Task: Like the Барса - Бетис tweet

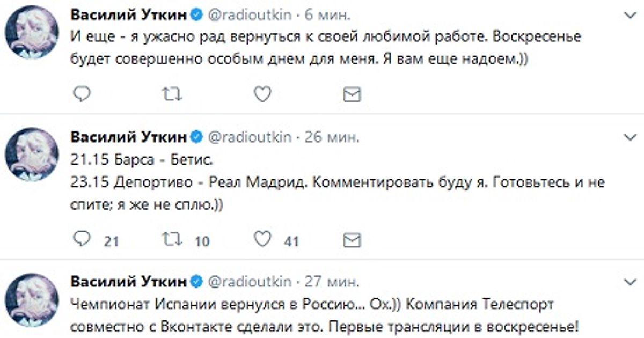Action: [262, 240]
